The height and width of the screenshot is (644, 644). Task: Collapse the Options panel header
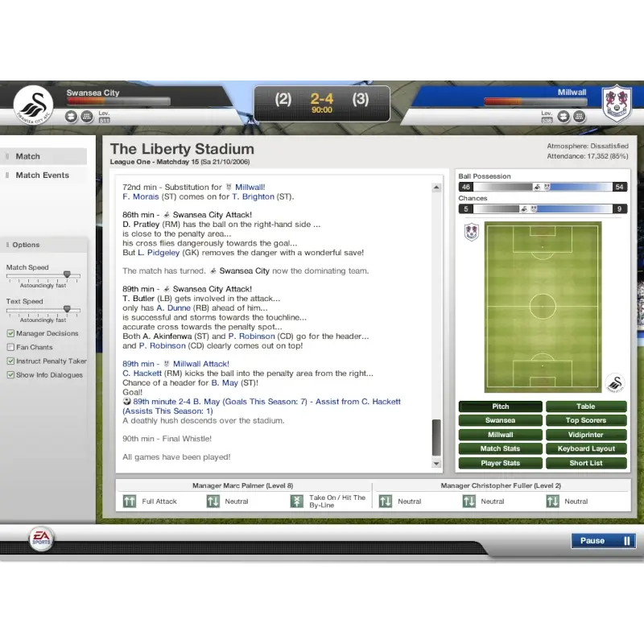(44, 245)
